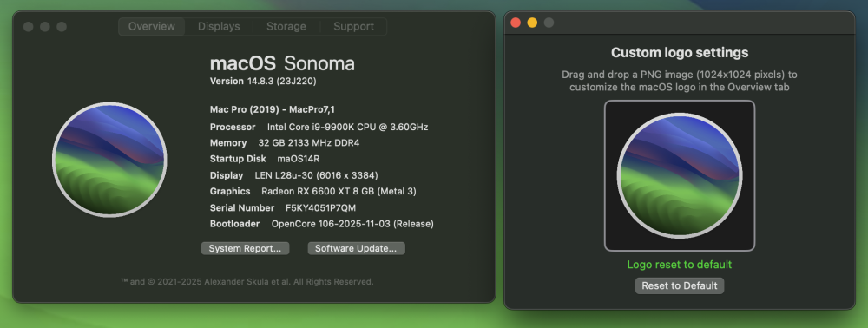Click Reset to Default button
This screenshot has width=868, height=328.
click(680, 286)
